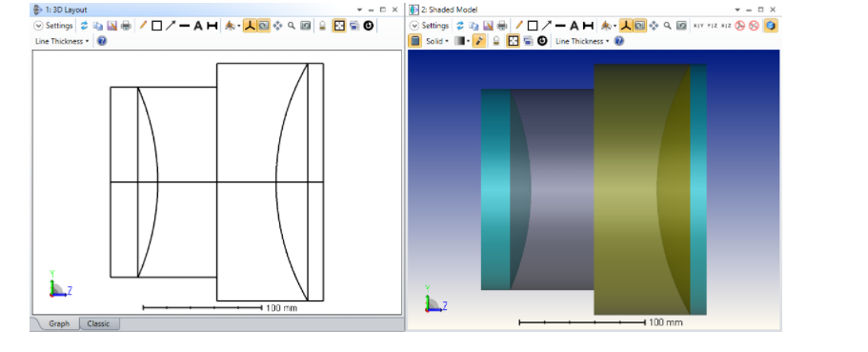Select the Graph tab
The height and width of the screenshot is (352, 868).
[59, 323]
